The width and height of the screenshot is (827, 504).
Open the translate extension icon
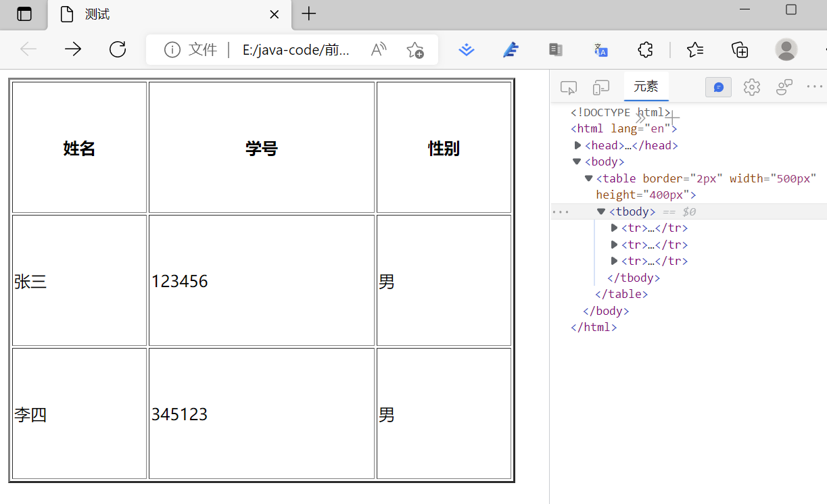click(600, 49)
